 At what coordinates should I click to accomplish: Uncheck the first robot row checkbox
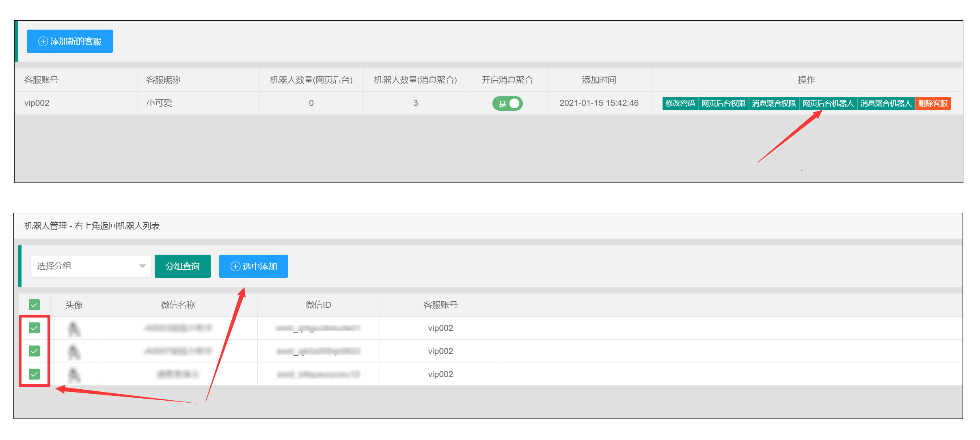point(35,328)
